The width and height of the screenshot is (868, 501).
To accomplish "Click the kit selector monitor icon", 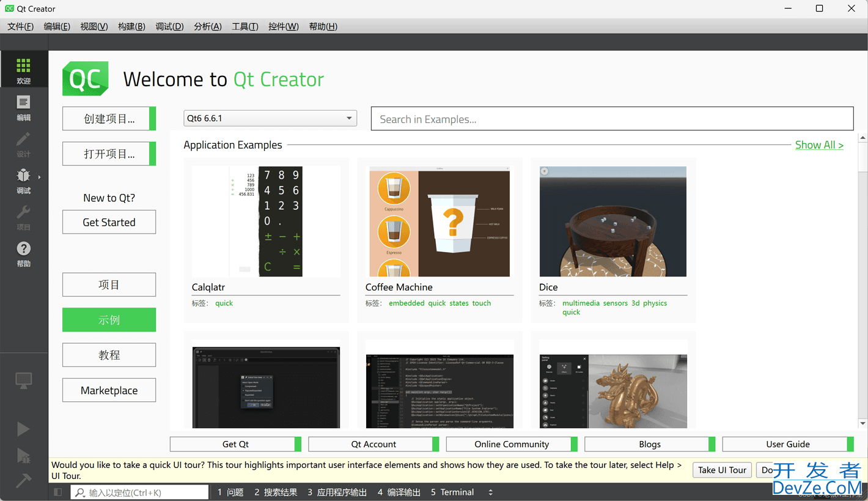I will 23,380.
